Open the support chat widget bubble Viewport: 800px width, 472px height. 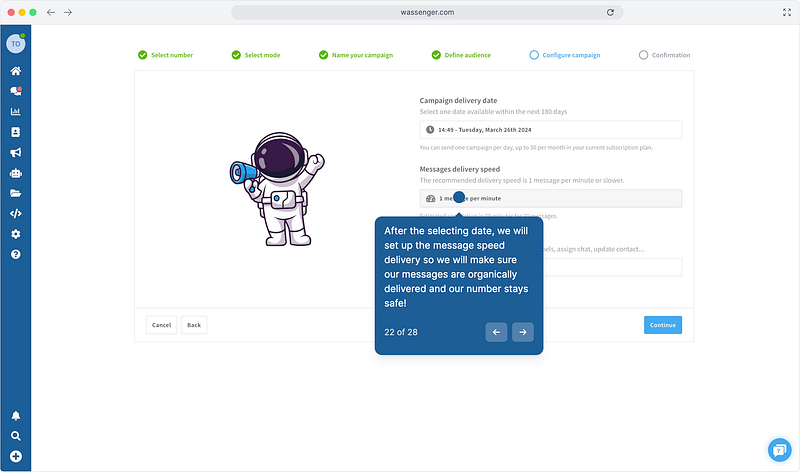pos(779,450)
